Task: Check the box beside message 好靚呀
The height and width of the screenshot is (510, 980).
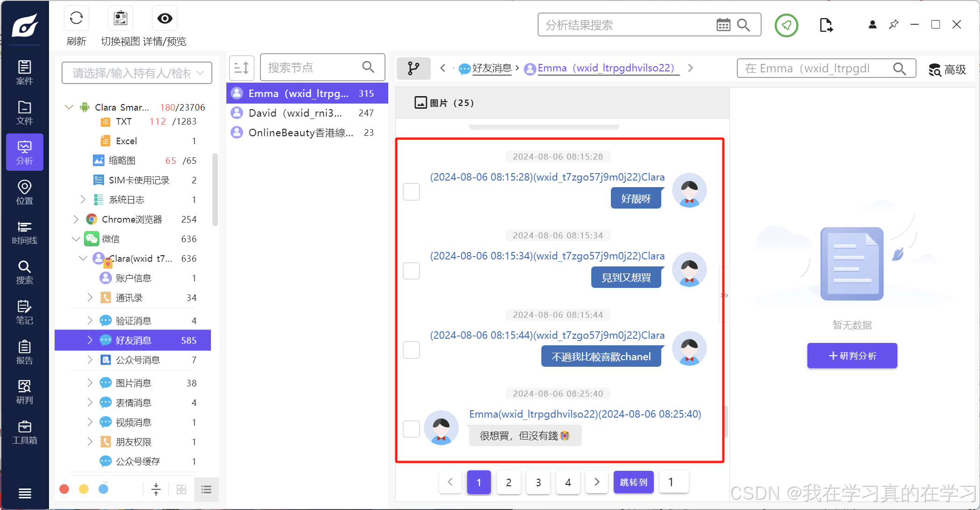Action: [x=411, y=192]
